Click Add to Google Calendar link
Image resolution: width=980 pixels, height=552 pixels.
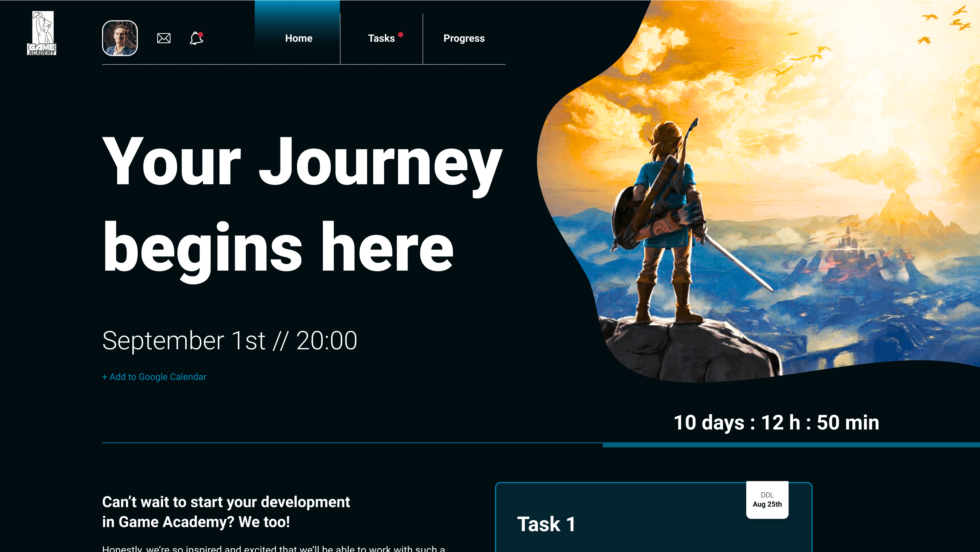coord(154,377)
